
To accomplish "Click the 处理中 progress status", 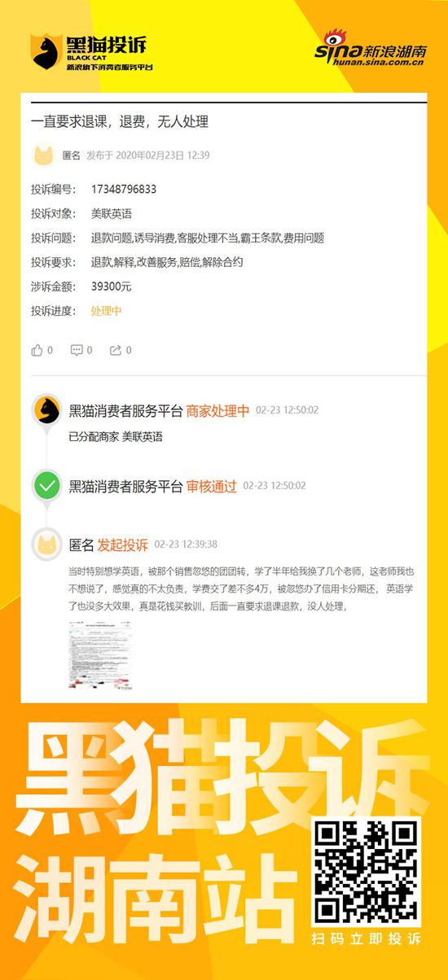I will tap(106, 311).
